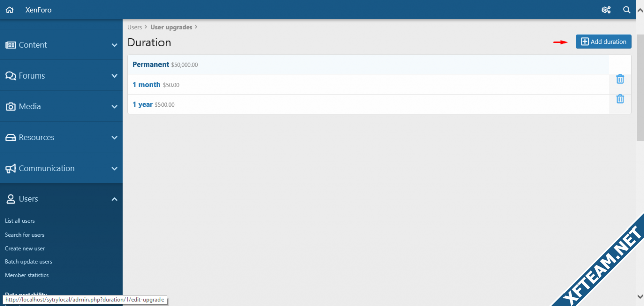Expand the Content section chevron

pyautogui.click(x=114, y=45)
